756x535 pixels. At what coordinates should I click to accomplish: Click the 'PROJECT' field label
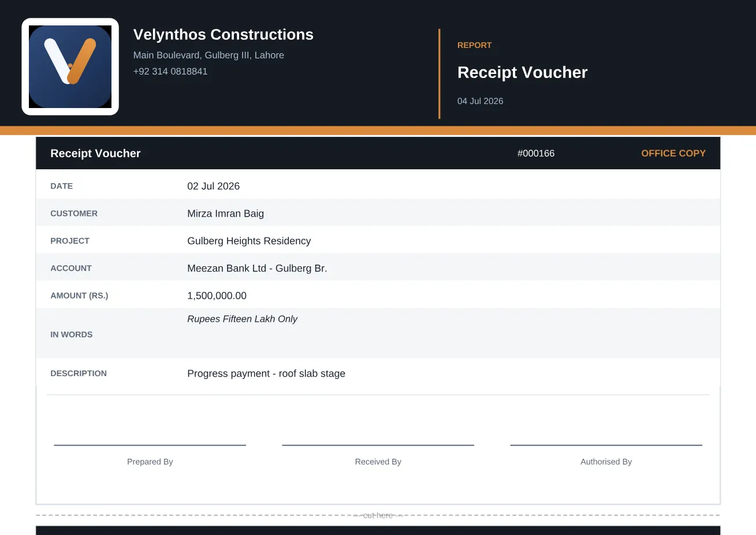pos(70,241)
